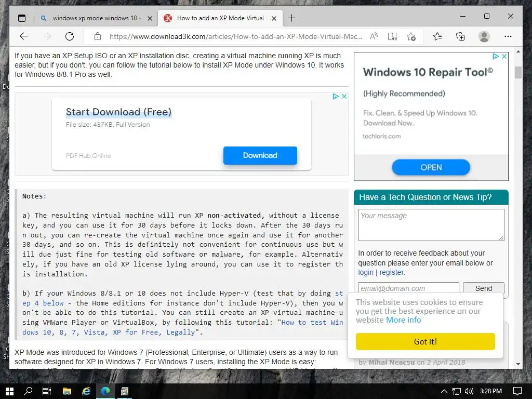Image resolution: width=532 pixels, height=399 pixels.
Task: Open Settings and more menu
Action: (508, 36)
